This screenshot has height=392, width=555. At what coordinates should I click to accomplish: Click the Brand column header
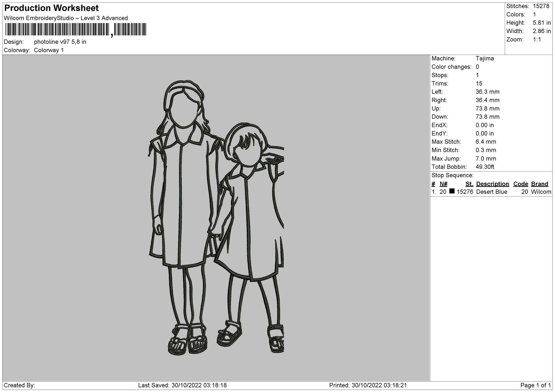[x=540, y=184]
